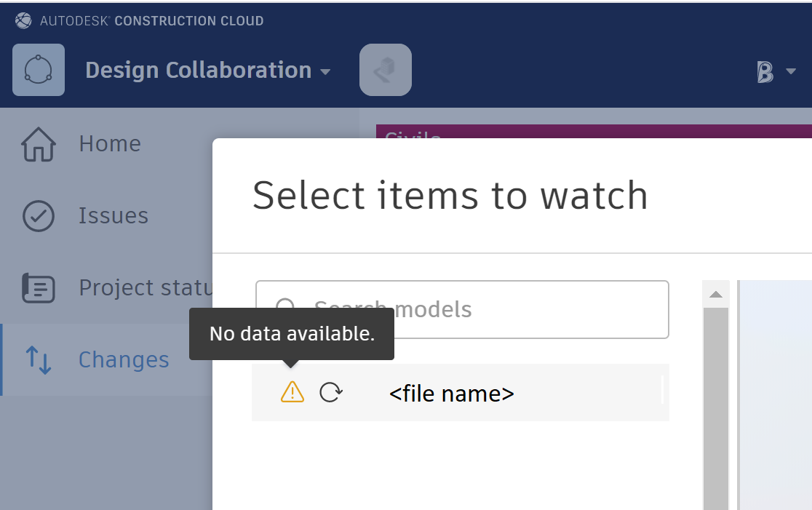This screenshot has width=812, height=510.
Task: Click the Design Collaboration module icon
Action: [x=38, y=70]
